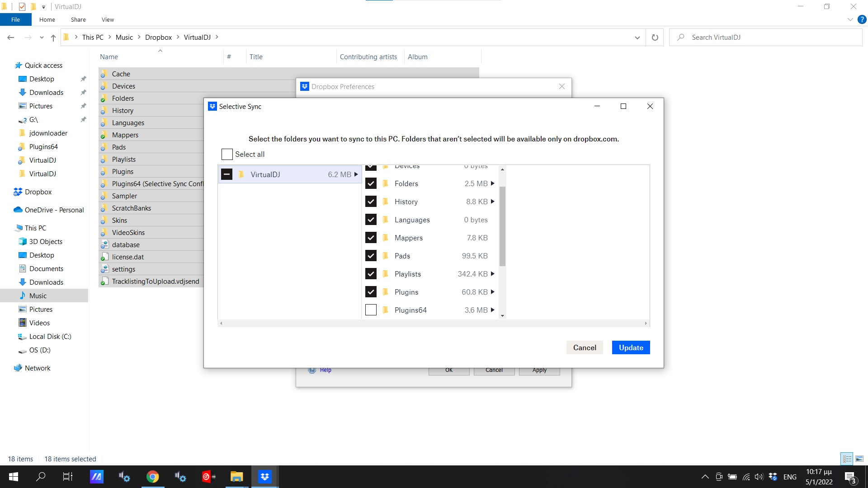This screenshot has height=488, width=868.
Task: Click the Back navigation arrow
Action: (x=11, y=38)
